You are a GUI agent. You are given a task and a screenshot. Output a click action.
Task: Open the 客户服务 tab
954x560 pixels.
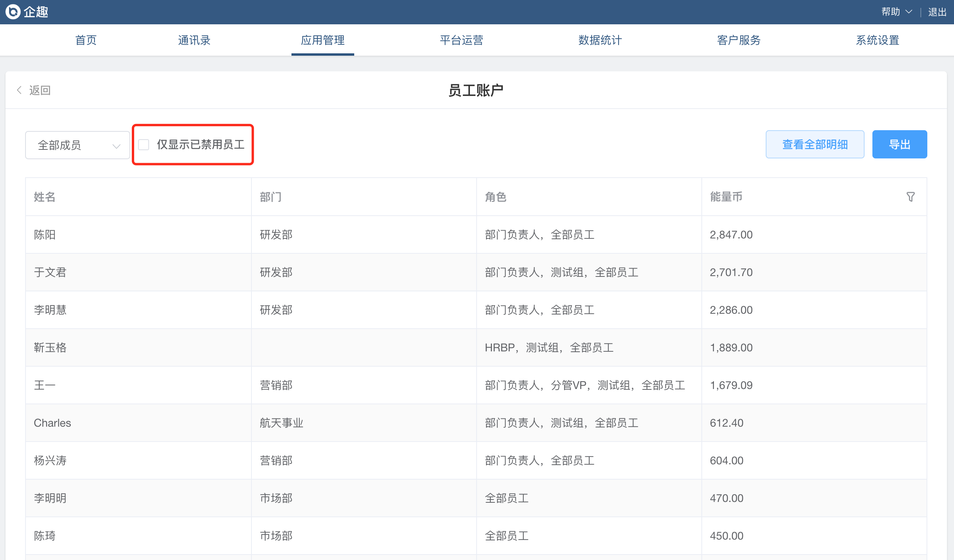pyautogui.click(x=739, y=40)
